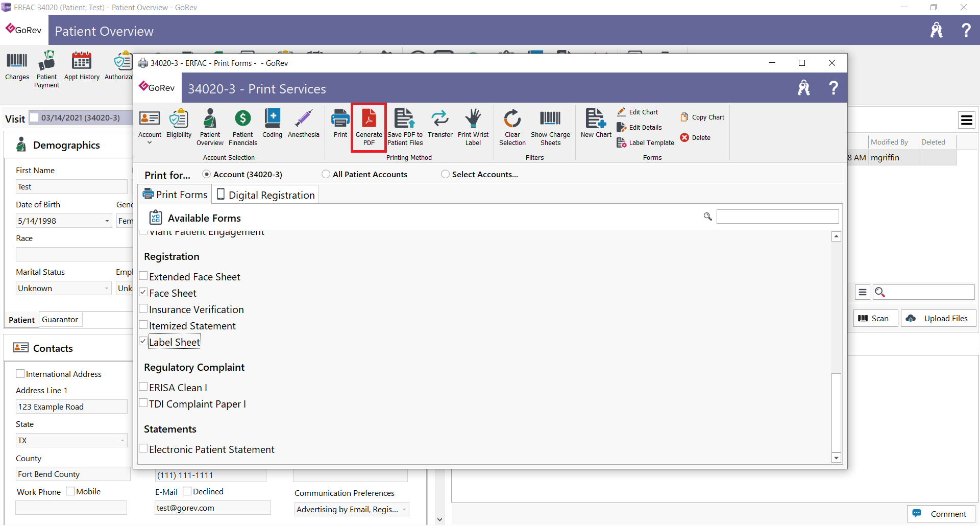Image resolution: width=980 pixels, height=526 pixels.
Task: Open Appt History in Patient Overview window
Action: click(x=82, y=65)
